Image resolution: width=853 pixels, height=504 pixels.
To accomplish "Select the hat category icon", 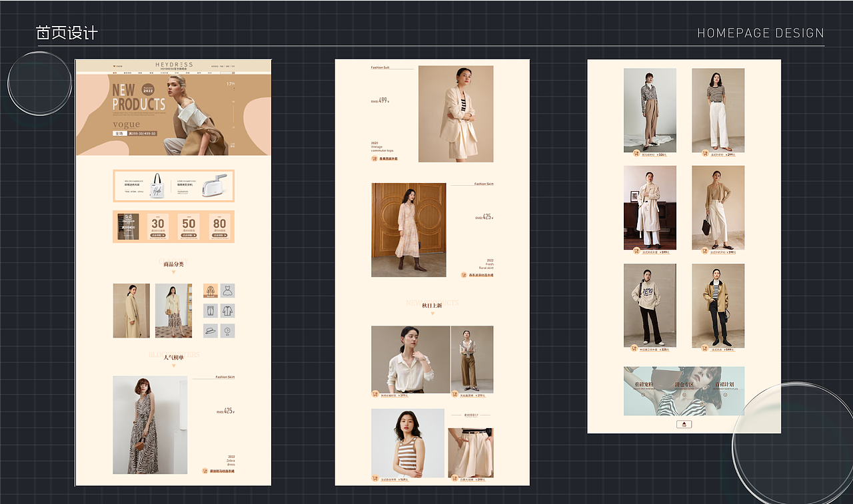I will pyautogui.click(x=211, y=331).
